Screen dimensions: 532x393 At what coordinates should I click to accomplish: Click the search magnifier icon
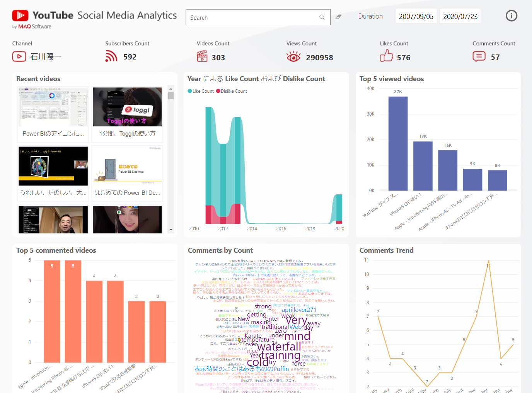pyautogui.click(x=322, y=17)
